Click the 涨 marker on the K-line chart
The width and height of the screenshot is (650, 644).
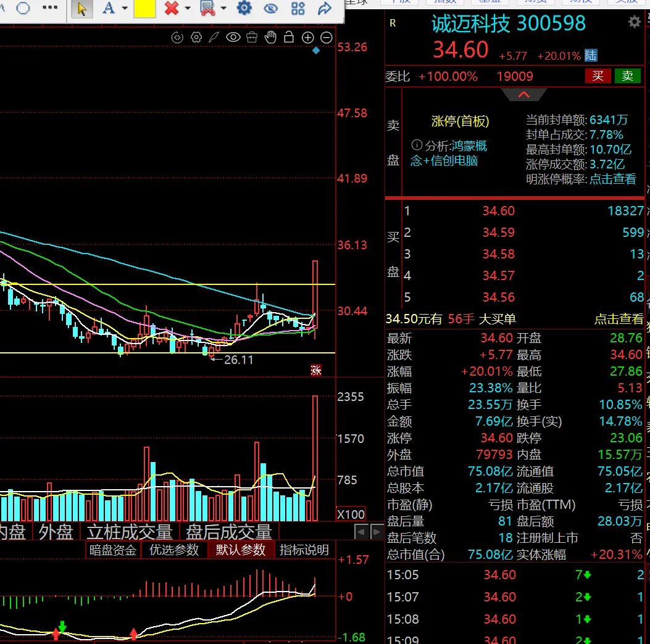[x=316, y=370]
